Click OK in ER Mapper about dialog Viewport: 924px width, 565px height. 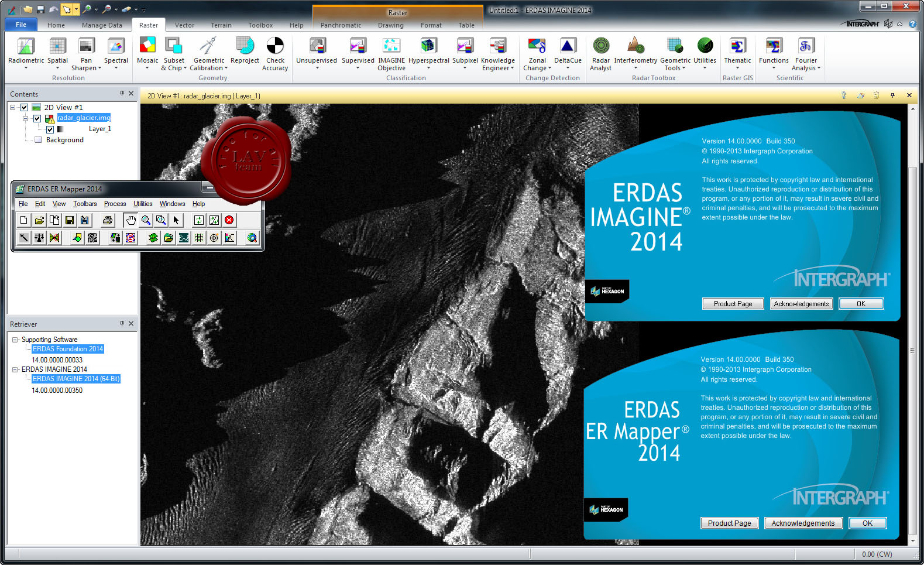click(867, 523)
